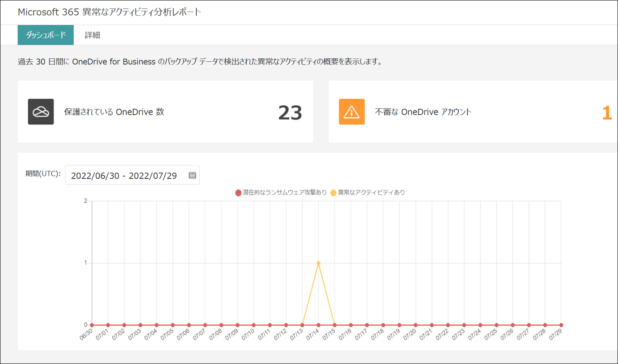Click the yellow peak point on 07/14

319,263
